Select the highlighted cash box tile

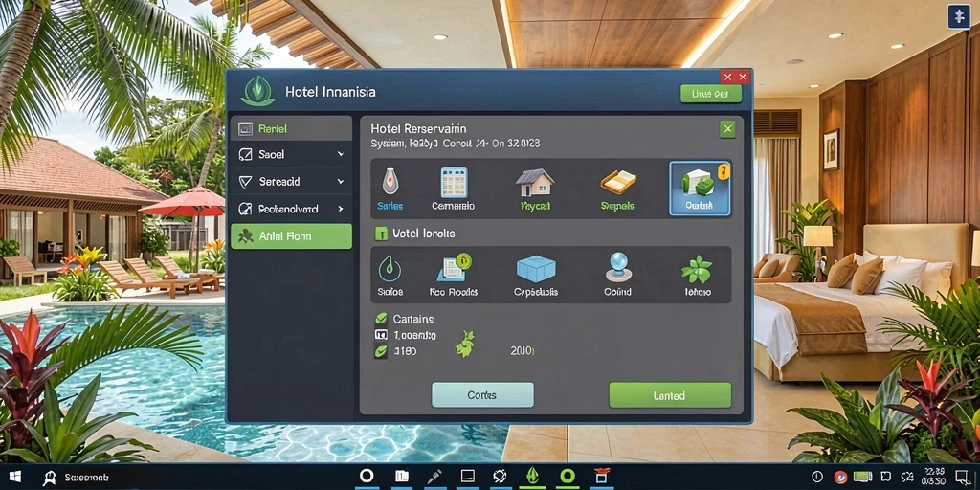coord(700,189)
